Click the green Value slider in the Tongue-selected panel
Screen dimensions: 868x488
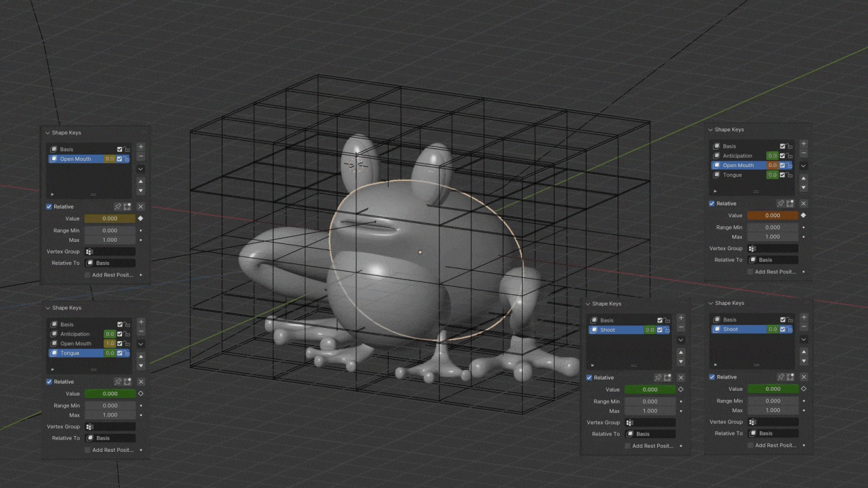coord(110,394)
